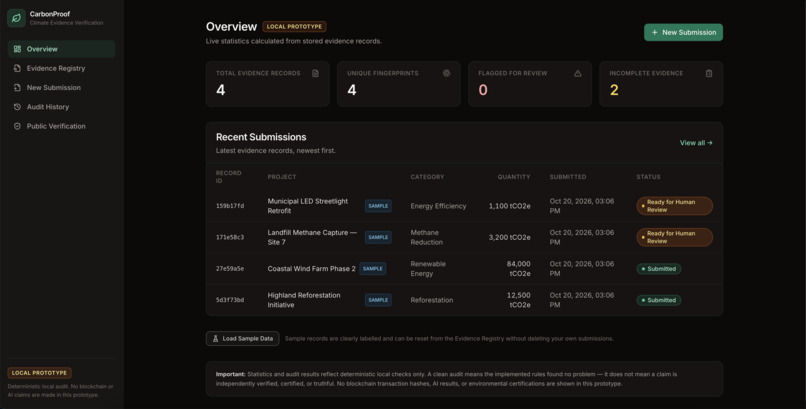Open Evidence Registry in the sidebar
The width and height of the screenshot is (806, 409).
[61, 68]
